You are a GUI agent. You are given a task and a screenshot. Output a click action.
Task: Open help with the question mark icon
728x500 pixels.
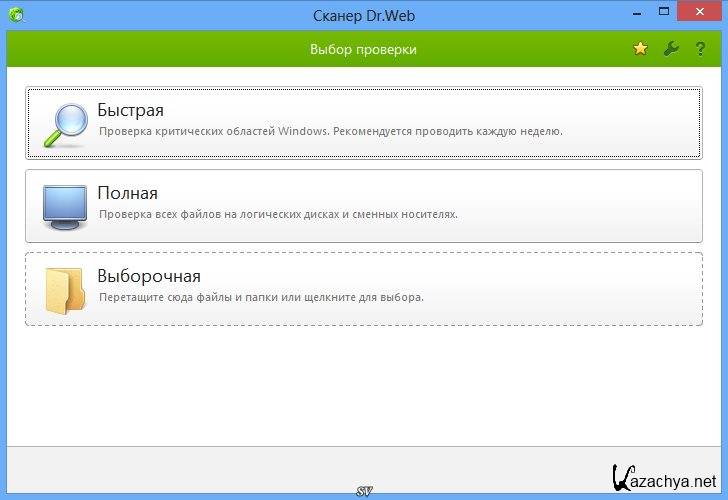click(x=701, y=49)
